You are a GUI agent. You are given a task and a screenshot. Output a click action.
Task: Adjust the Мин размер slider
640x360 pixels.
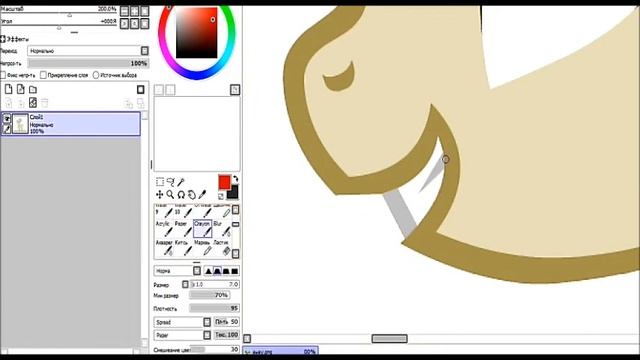[210, 295]
